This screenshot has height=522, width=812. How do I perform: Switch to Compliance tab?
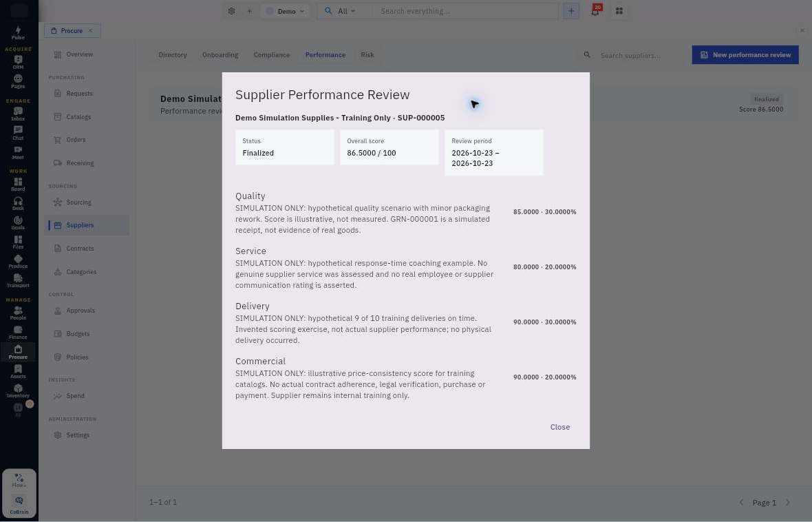coord(271,55)
